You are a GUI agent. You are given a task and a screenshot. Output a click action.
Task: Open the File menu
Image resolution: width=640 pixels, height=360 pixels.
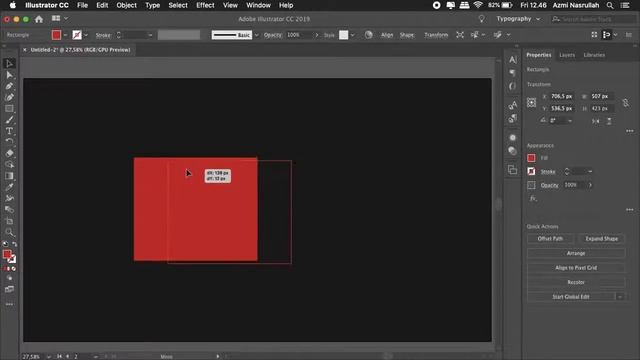(82, 5)
